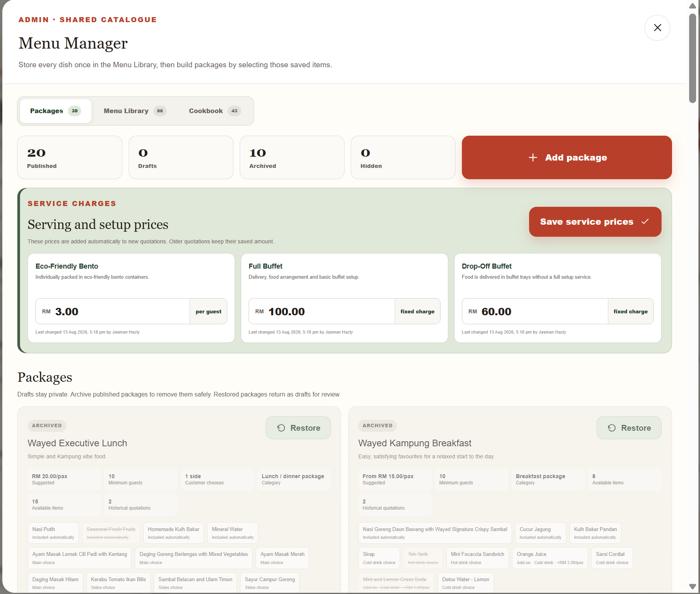The image size is (700, 594).
Task: Click the Wayed Kampung Breakfast title
Action: pos(415,443)
